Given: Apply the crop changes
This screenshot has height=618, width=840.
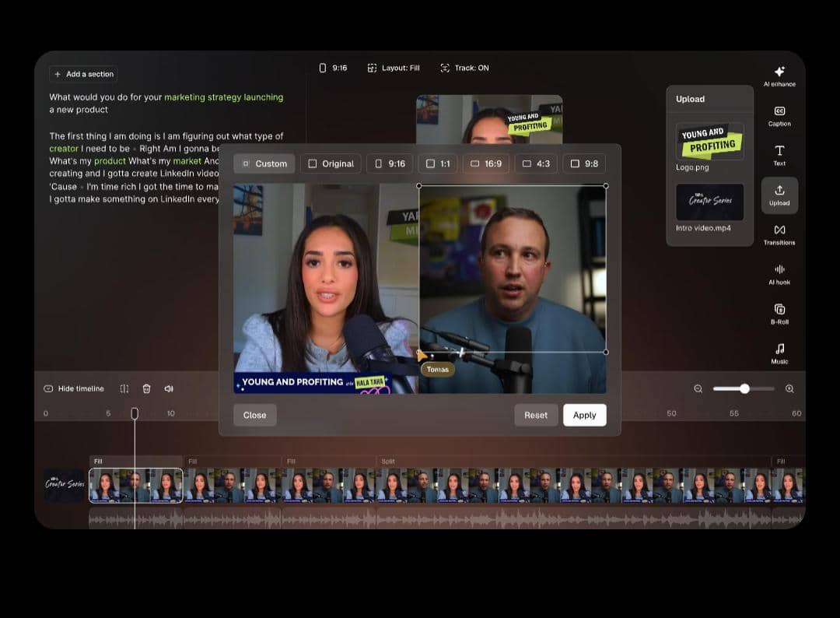Looking at the screenshot, I should tap(584, 415).
